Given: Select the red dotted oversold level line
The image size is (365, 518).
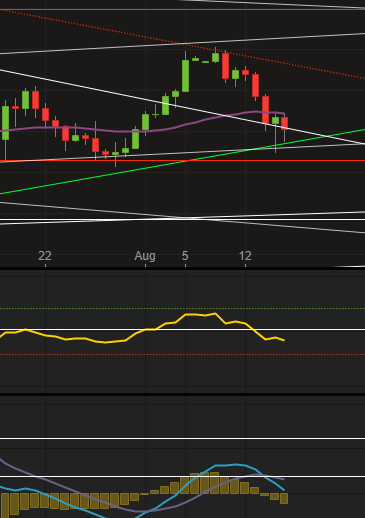Looking at the screenshot, I should pos(182,355).
